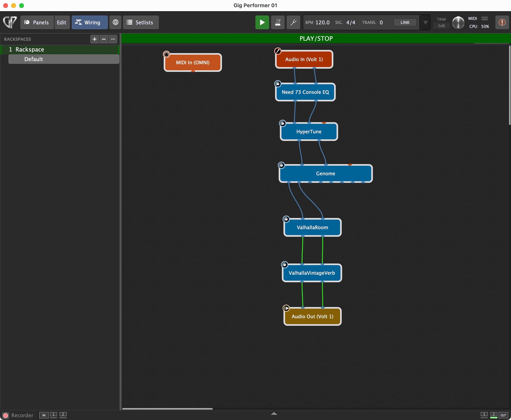Click the MIDI In block's MIDI port icon
Screen dimensions: 511x420
point(166,55)
